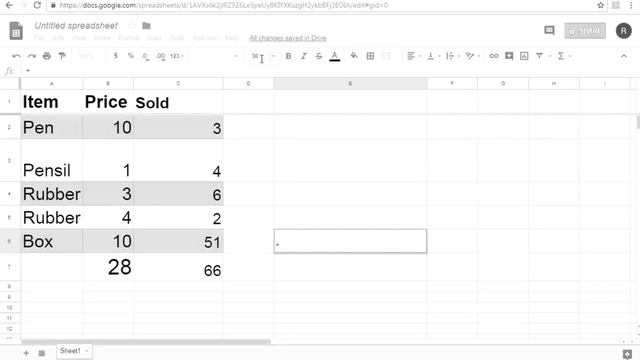
Task: Open vertical align dropdown
Action: point(433,56)
